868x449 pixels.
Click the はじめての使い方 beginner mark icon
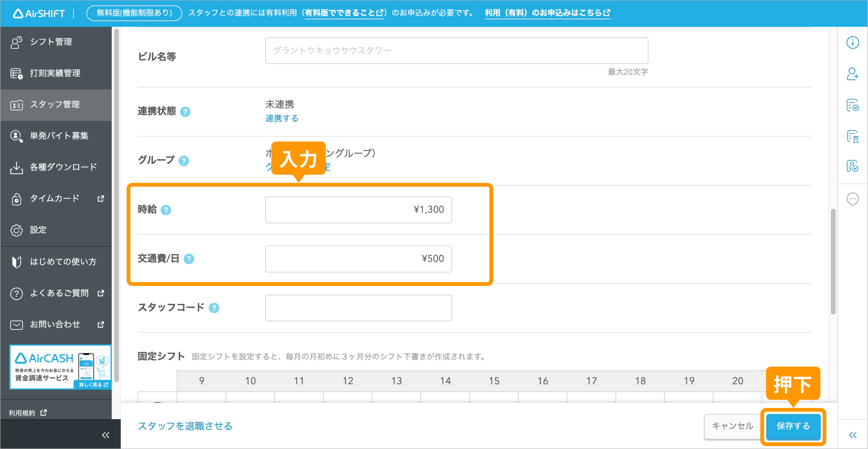16,262
